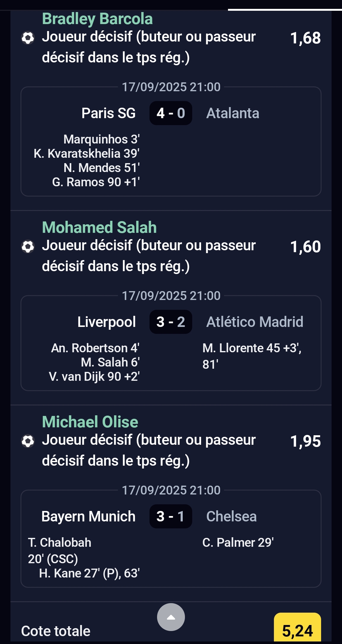Open the Michael Olise player heading

click(x=90, y=422)
